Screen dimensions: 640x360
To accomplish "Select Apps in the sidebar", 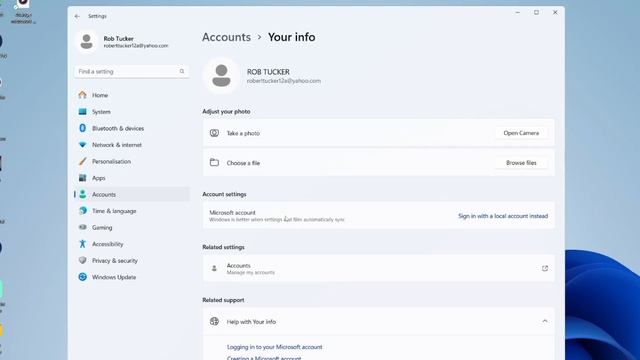I will tap(132, 178).
